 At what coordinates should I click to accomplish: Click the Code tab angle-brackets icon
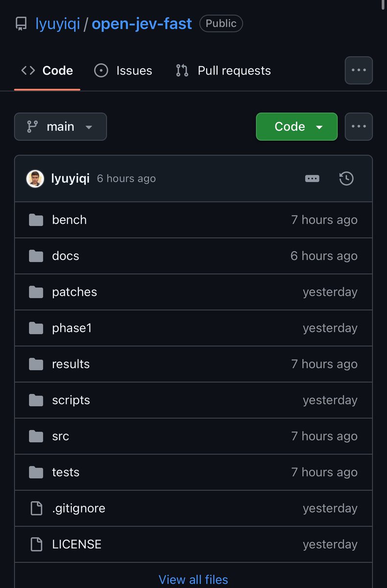28,71
